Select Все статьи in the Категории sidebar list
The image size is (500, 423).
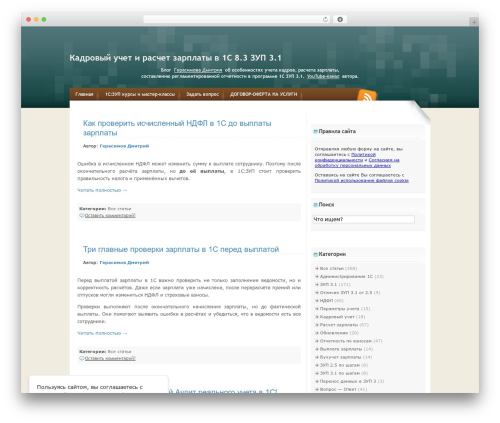[x=332, y=269]
